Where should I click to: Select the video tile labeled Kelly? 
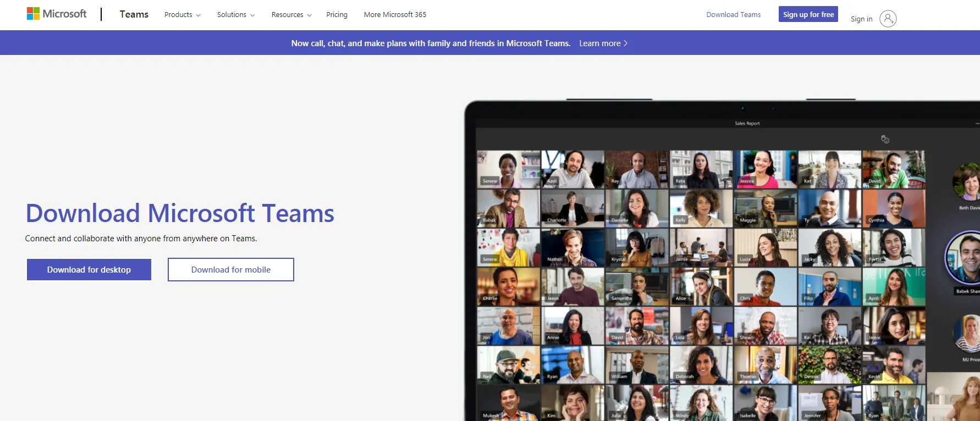coord(701,208)
